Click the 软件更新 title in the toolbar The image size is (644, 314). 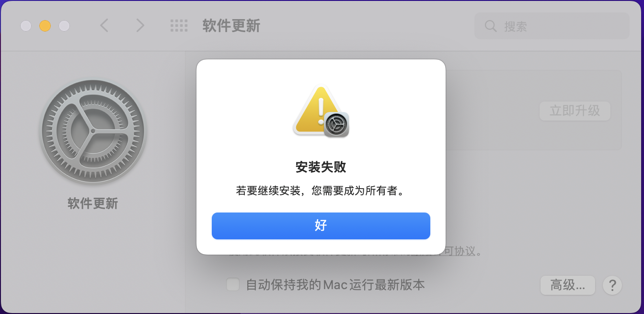click(231, 26)
